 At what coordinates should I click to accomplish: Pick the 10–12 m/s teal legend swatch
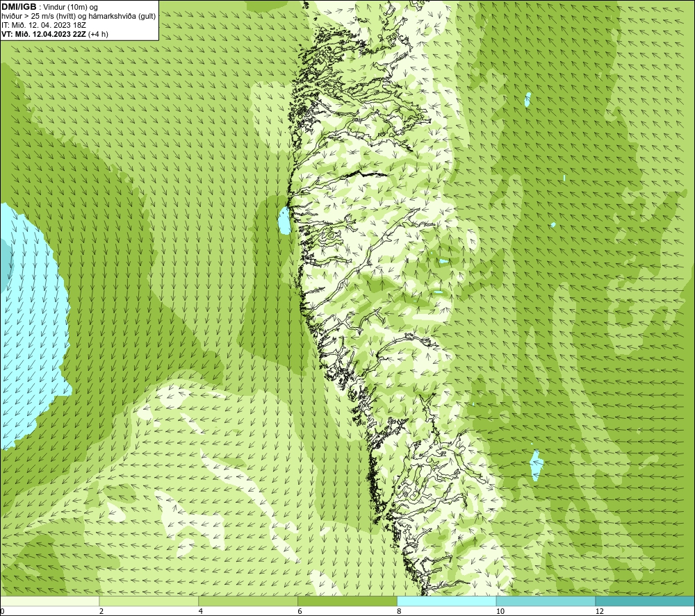[546, 601]
